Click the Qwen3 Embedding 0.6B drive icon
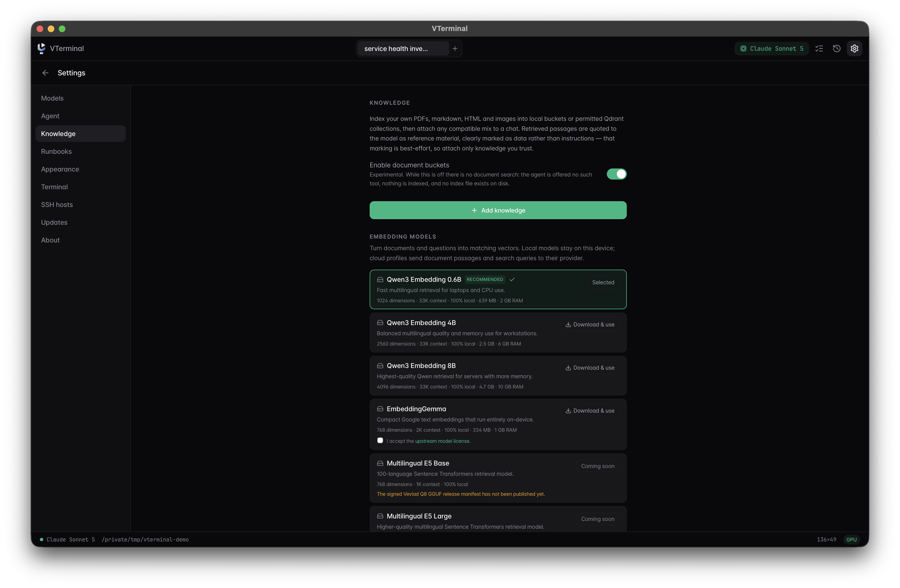Screen dimensions: 900x588 click(x=380, y=279)
